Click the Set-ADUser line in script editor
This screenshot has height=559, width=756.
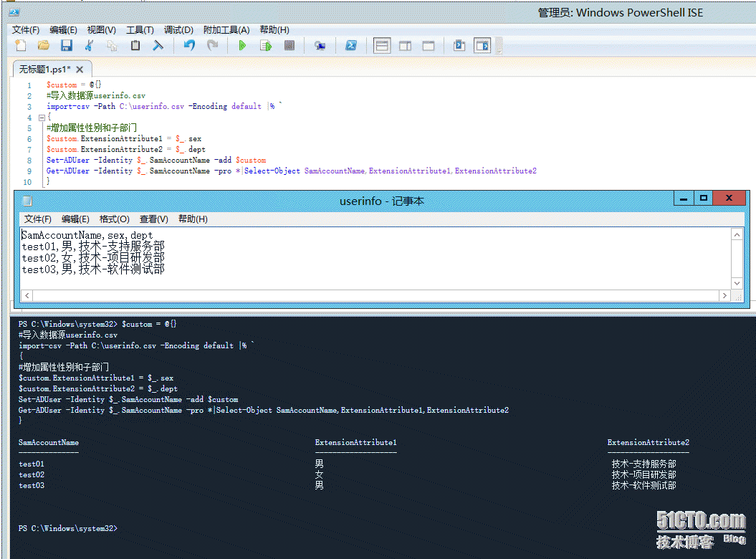pyautogui.click(x=156, y=160)
